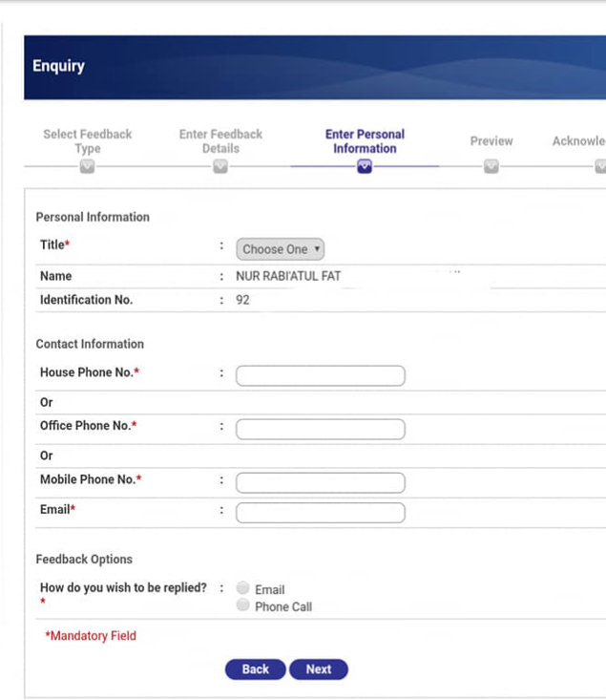Click the Preview step marker icon
This screenshot has height=700, width=606.
(491, 166)
